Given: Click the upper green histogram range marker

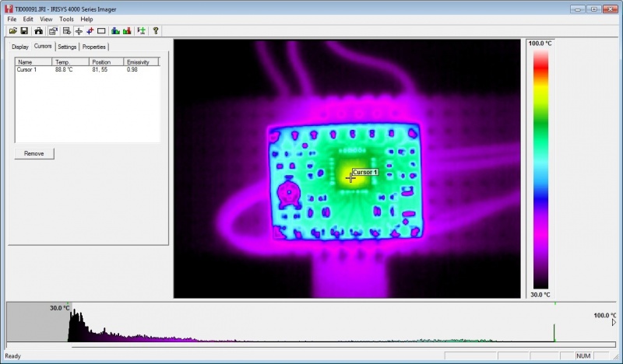Looking at the screenshot, I should (554, 303).
